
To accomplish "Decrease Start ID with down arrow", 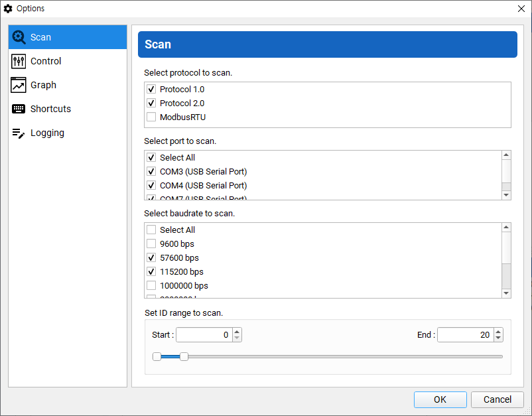I will [x=237, y=338].
